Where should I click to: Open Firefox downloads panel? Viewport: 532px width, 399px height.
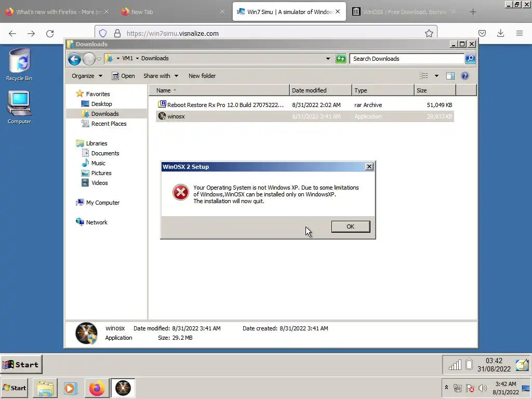tap(500, 33)
